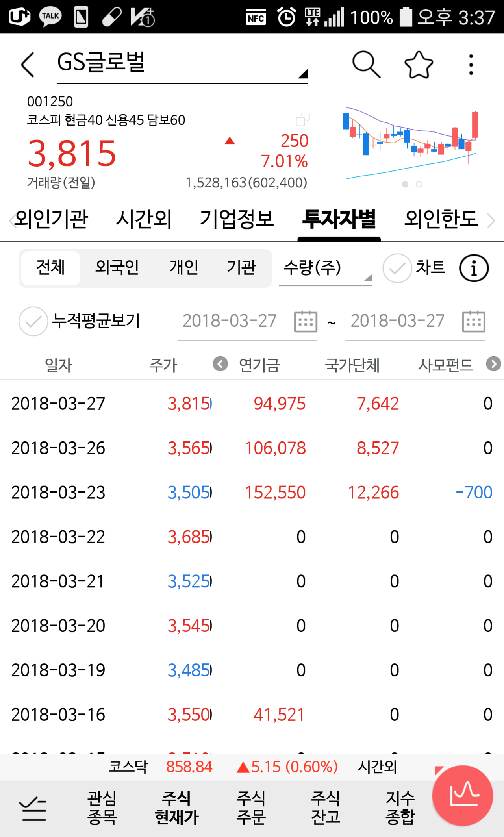Open the info (i) icon
Viewport: 504px width, 837px height.
click(x=474, y=268)
